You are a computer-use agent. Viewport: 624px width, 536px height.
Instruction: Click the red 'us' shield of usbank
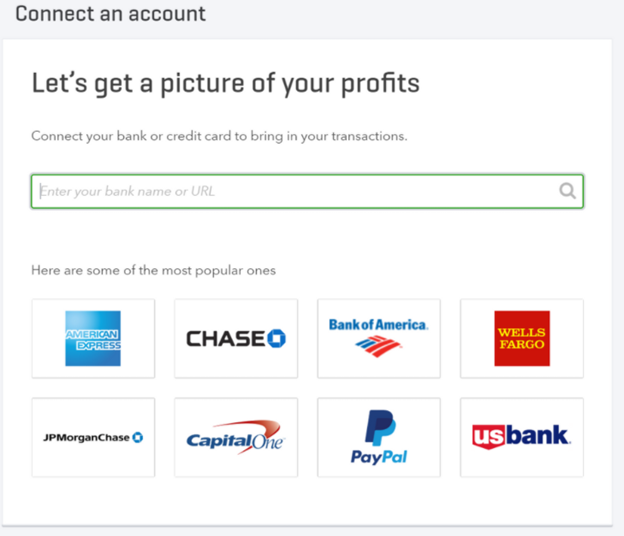(x=489, y=437)
